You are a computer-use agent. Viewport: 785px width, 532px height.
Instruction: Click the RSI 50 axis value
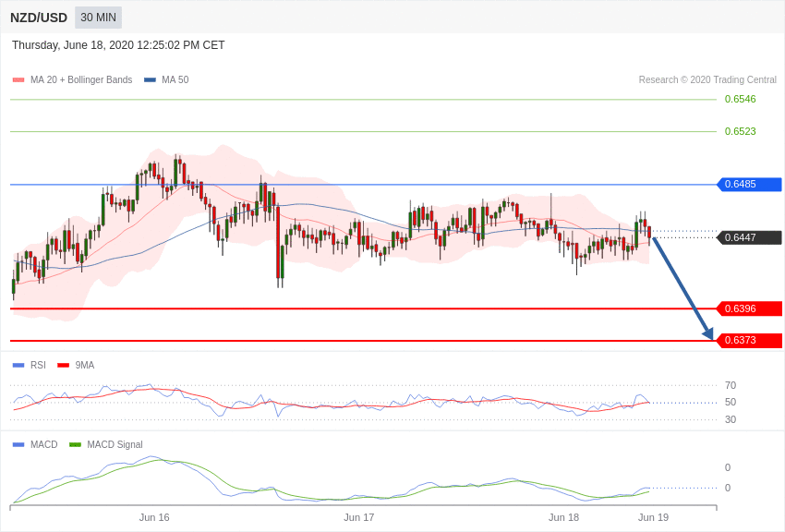tap(731, 403)
